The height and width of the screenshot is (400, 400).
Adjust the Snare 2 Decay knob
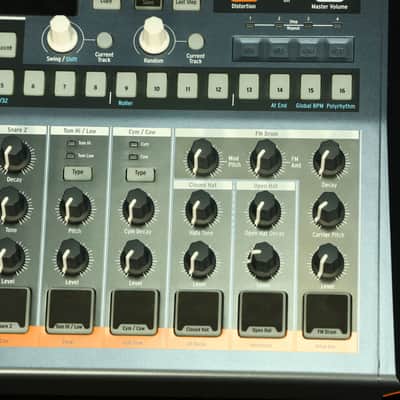13,155
